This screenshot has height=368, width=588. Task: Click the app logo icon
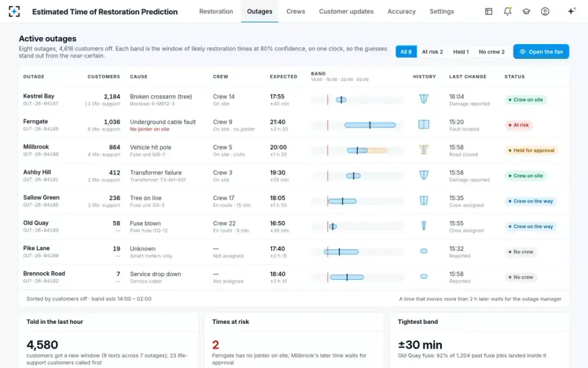click(x=15, y=11)
